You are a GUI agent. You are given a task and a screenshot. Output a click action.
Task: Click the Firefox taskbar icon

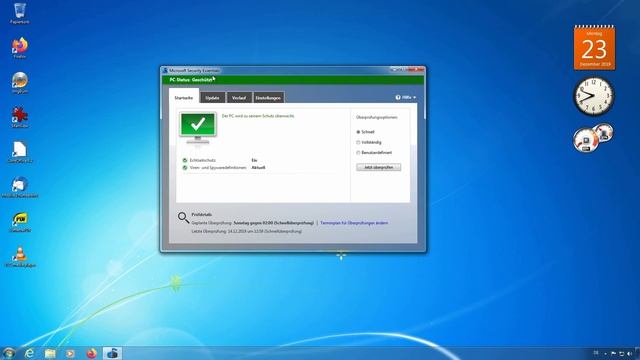pyautogui.click(x=91, y=353)
